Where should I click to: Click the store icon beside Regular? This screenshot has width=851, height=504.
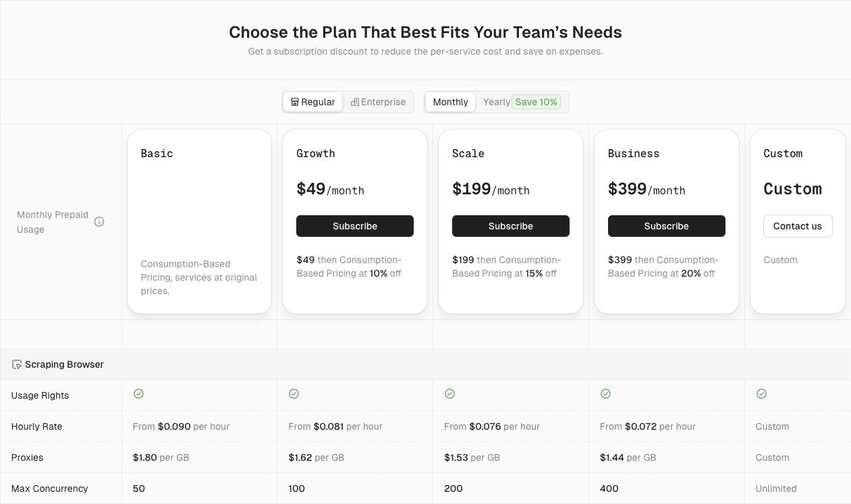tap(295, 102)
